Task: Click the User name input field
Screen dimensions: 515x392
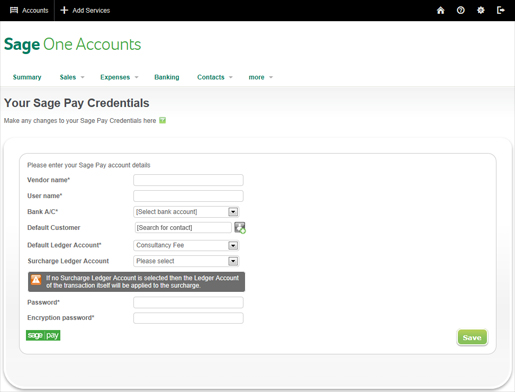Action: [x=188, y=196]
